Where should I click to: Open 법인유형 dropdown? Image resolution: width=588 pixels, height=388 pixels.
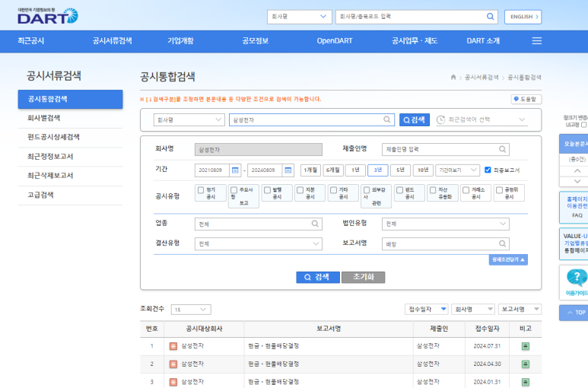point(446,224)
